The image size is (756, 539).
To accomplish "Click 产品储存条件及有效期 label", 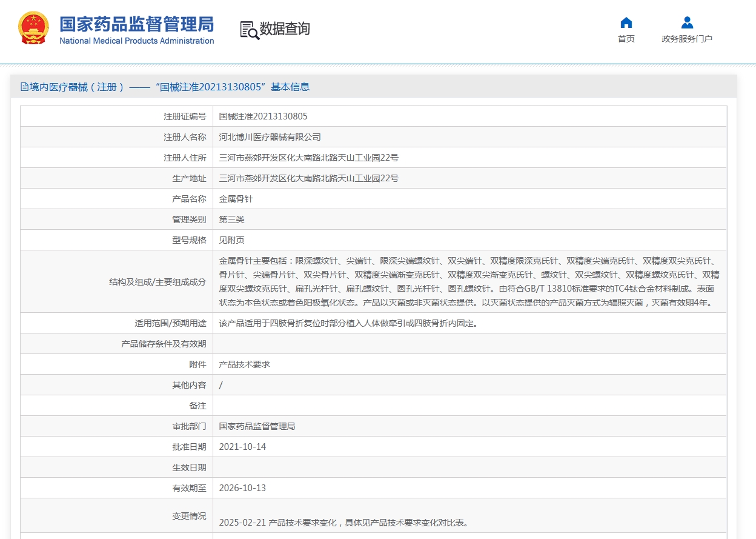I will 164,344.
